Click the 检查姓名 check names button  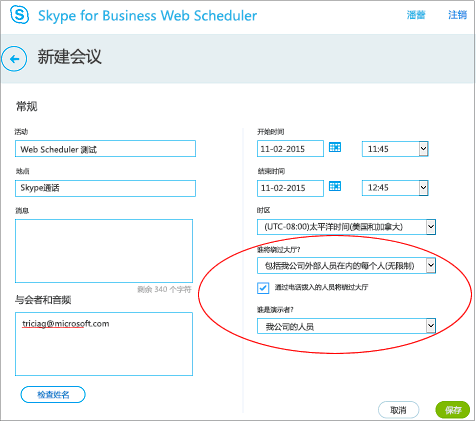[53, 395]
